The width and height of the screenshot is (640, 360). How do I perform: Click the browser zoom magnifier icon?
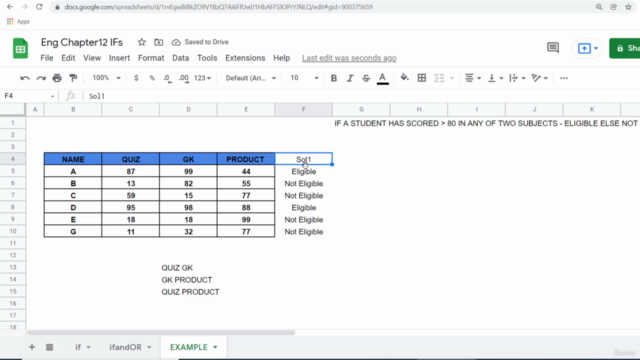click(x=599, y=7)
